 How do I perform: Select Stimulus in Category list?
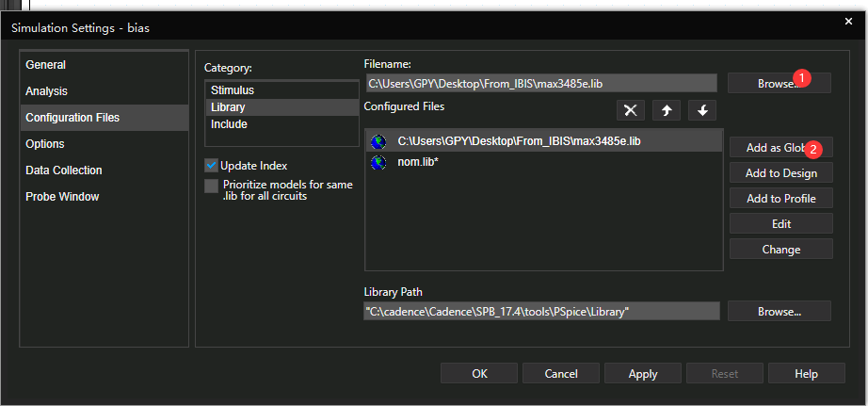tap(233, 90)
